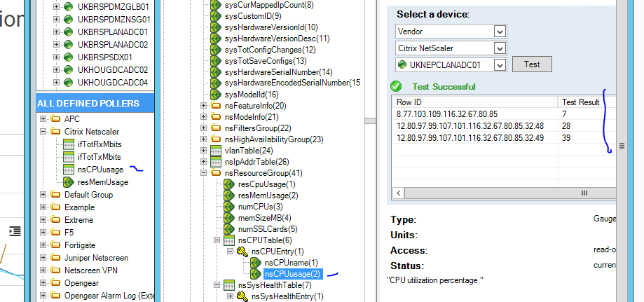Click the table icon of nsCPUTable(6)
The width and height of the screenshot is (644, 302).
[228, 240]
